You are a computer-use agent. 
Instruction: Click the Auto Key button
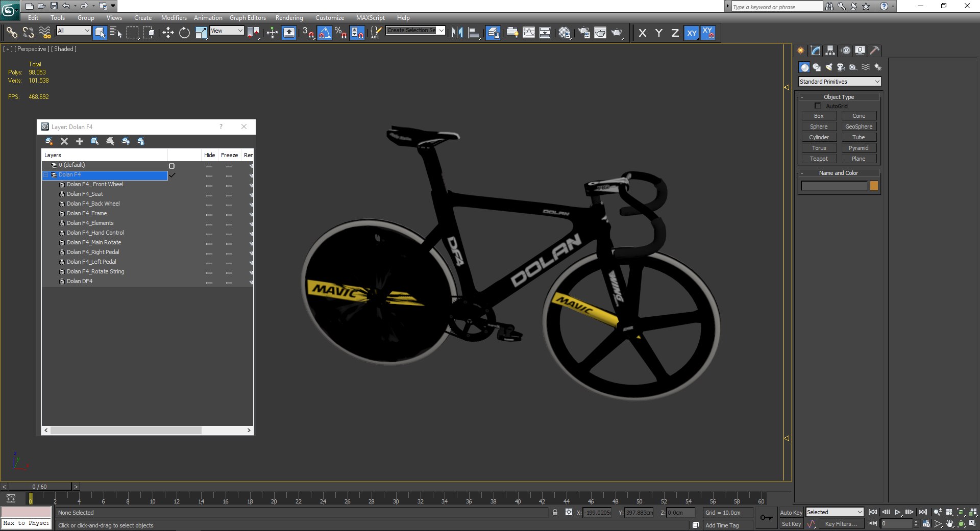pos(791,513)
